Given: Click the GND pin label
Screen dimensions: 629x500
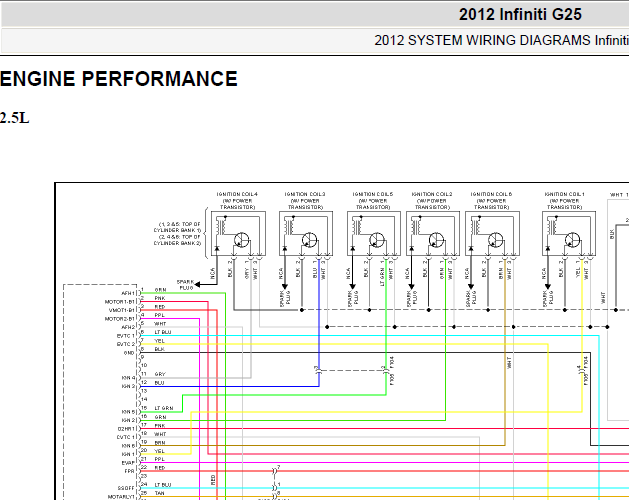Looking at the screenshot, I should coord(129,353).
